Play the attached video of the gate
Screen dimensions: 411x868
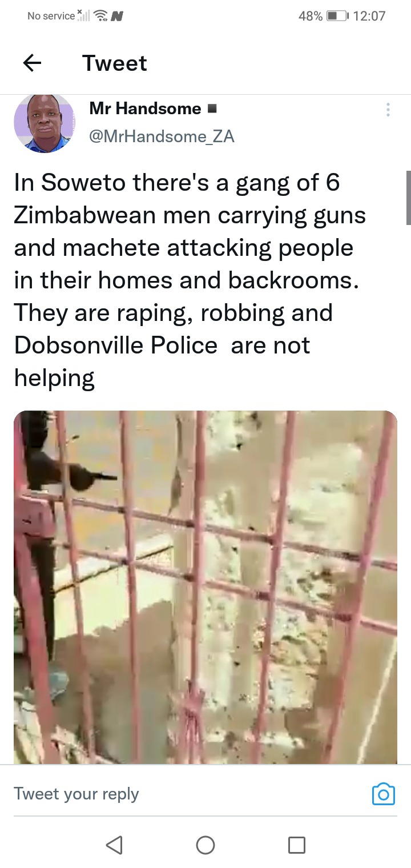pos(205,587)
